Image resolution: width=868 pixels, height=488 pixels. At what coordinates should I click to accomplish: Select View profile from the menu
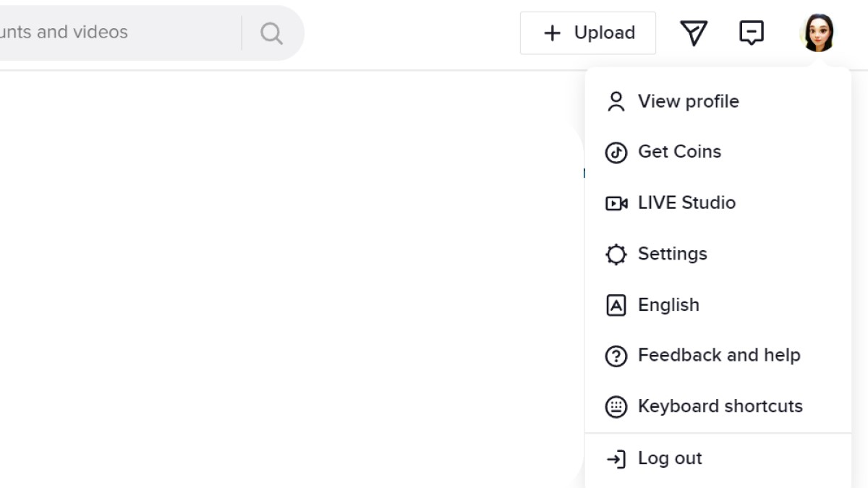click(688, 101)
